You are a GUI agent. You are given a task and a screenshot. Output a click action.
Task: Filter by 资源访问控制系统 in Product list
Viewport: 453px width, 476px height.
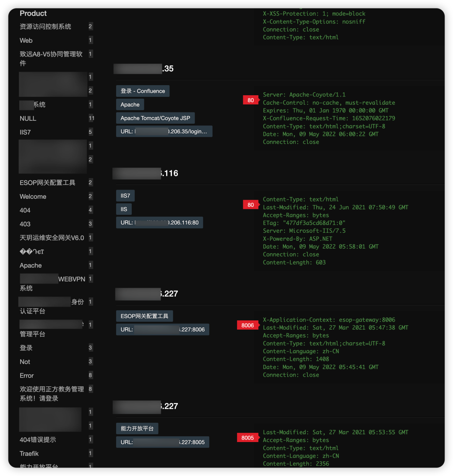point(45,26)
